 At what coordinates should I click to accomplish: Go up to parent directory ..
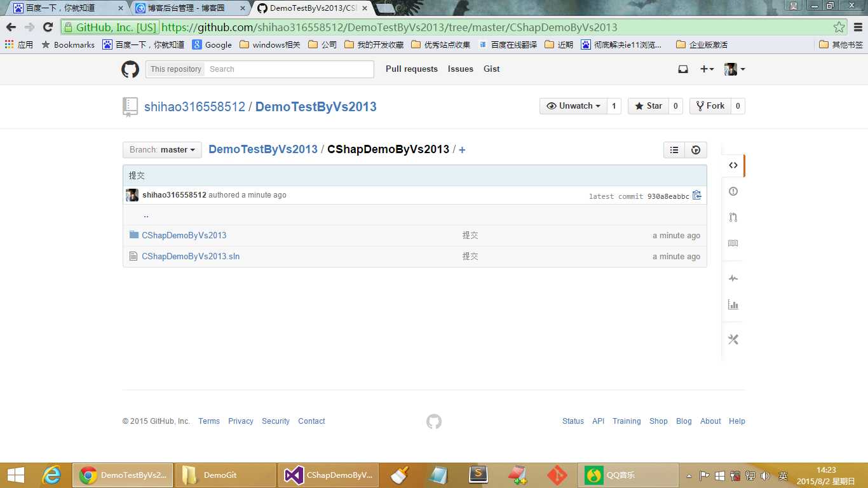click(x=146, y=215)
